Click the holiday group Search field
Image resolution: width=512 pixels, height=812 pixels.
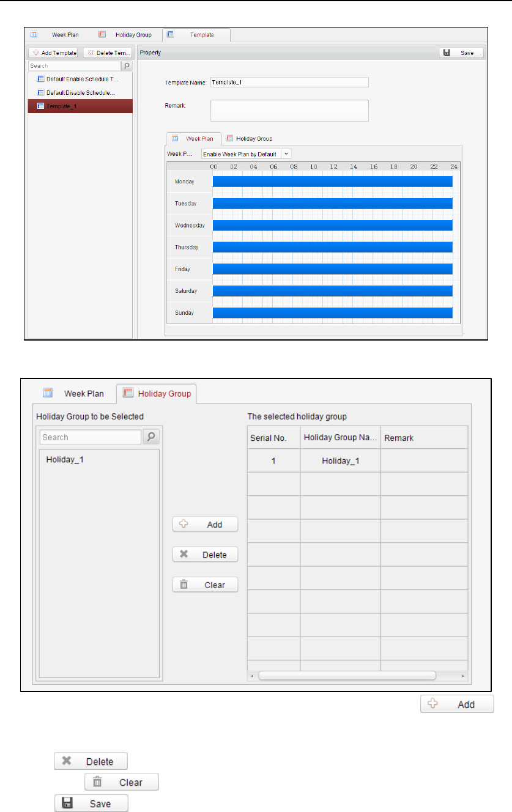91,437
